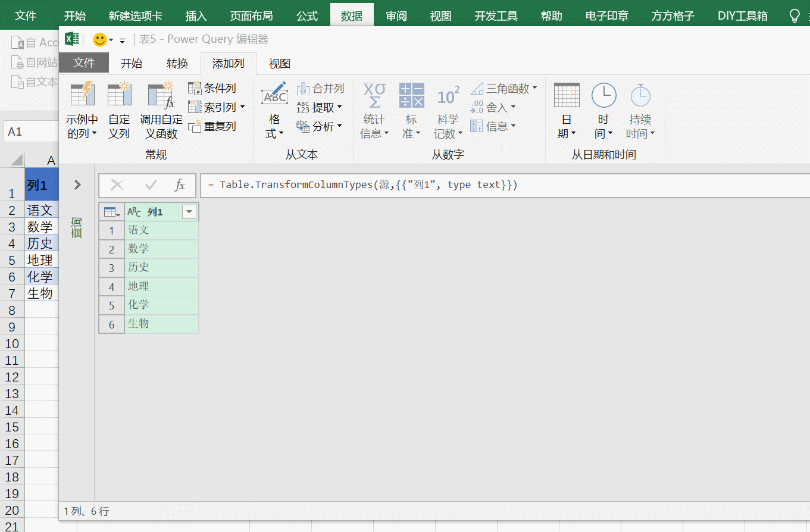Screen dimensions: 810x532
Task: Click Custom Column (自定义列) icon
Action: click(119, 95)
